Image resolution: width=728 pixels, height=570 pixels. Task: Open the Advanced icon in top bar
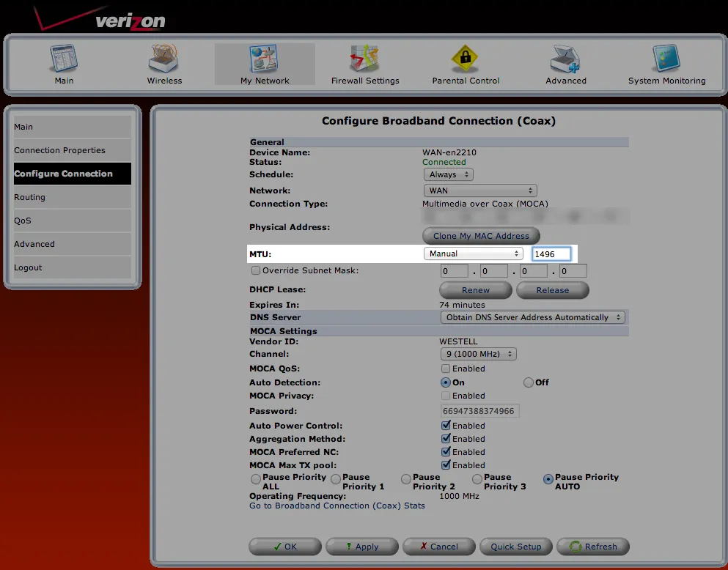click(x=565, y=59)
